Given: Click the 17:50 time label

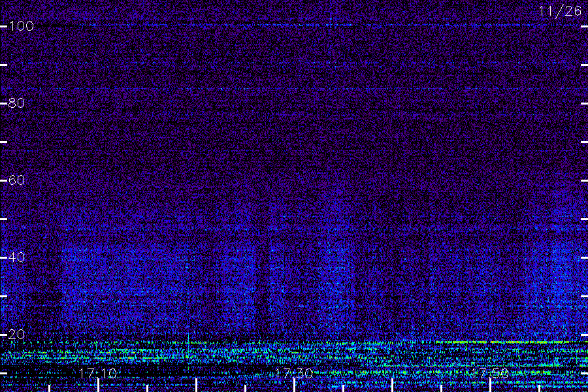Looking at the screenshot, I should [490, 373].
